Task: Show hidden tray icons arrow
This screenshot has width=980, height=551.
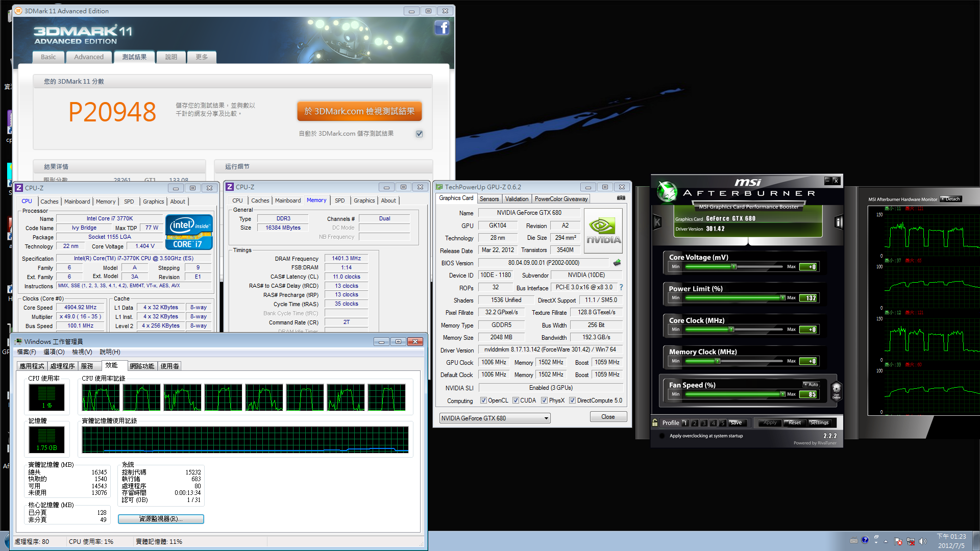Action: click(x=886, y=541)
